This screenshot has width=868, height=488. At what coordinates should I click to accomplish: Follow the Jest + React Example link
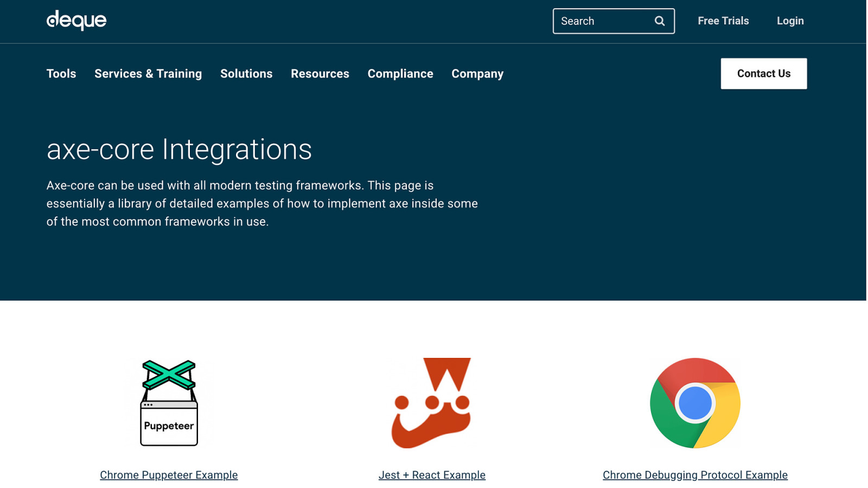(432, 475)
